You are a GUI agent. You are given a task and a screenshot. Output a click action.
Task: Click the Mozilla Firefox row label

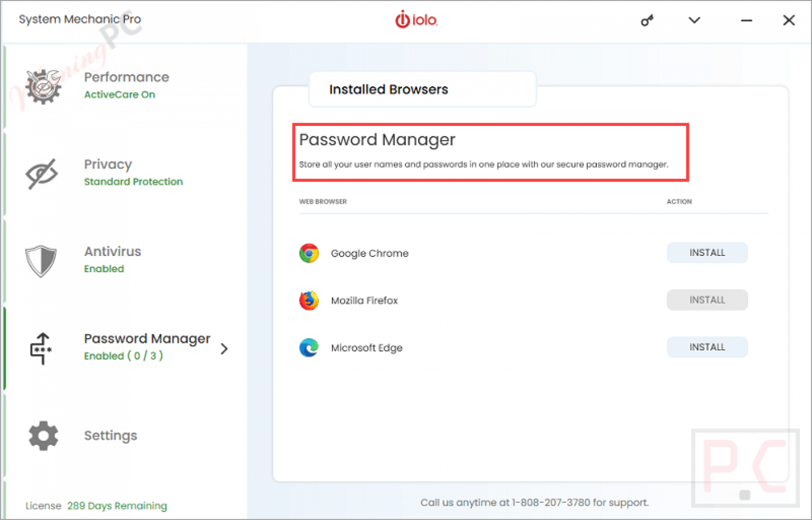pyautogui.click(x=364, y=300)
